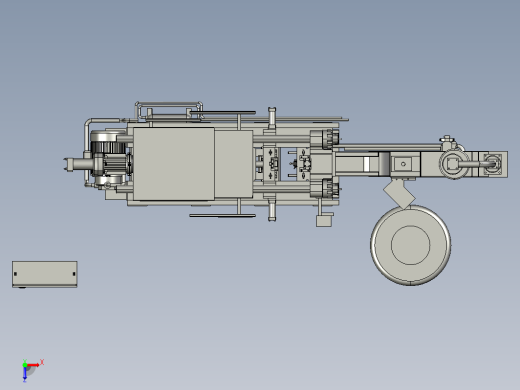The image size is (520, 390).
Task: Select the large square cover panel
Action: pos(174,164)
